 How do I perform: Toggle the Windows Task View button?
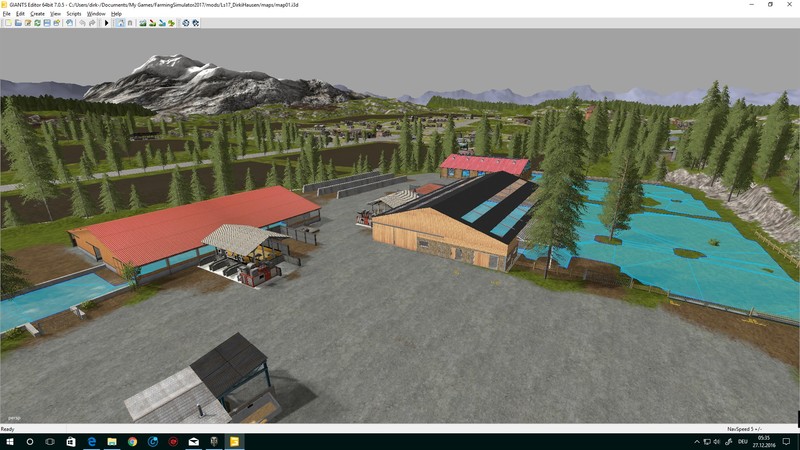[50, 441]
